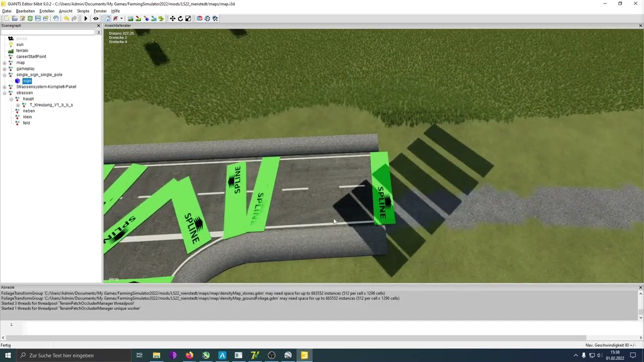
Task: Open the Ansicht menu
Action: (65, 11)
